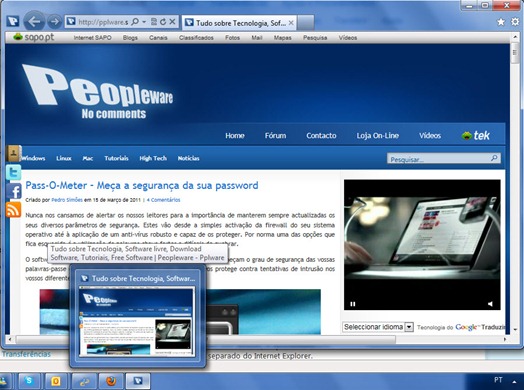Viewport: 524px width, 390px height.
Task: Click the Peopleware logo banner
Action: tap(98, 91)
